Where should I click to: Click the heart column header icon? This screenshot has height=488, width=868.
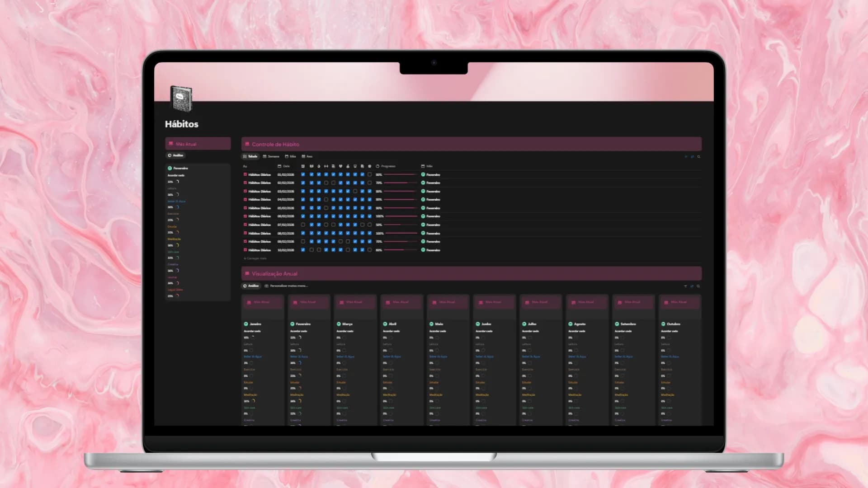(x=340, y=166)
